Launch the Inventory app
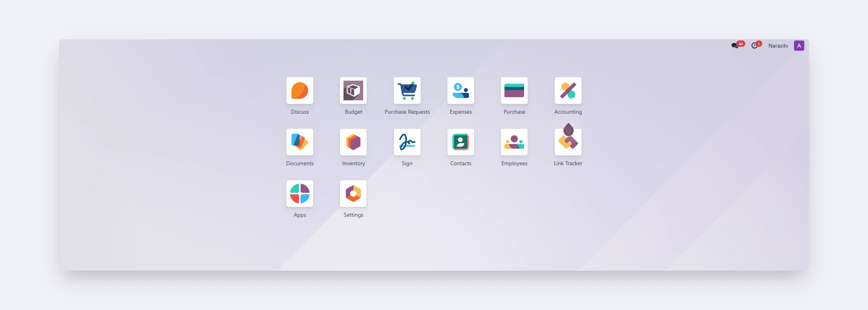The height and width of the screenshot is (310, 868). (x=353, y=142)
